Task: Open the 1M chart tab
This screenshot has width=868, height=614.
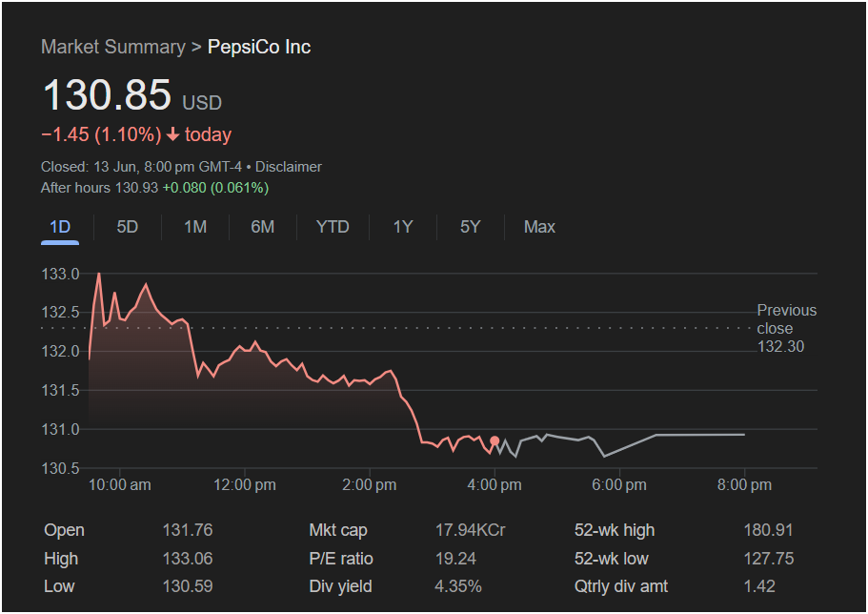Action: [195, 227]
